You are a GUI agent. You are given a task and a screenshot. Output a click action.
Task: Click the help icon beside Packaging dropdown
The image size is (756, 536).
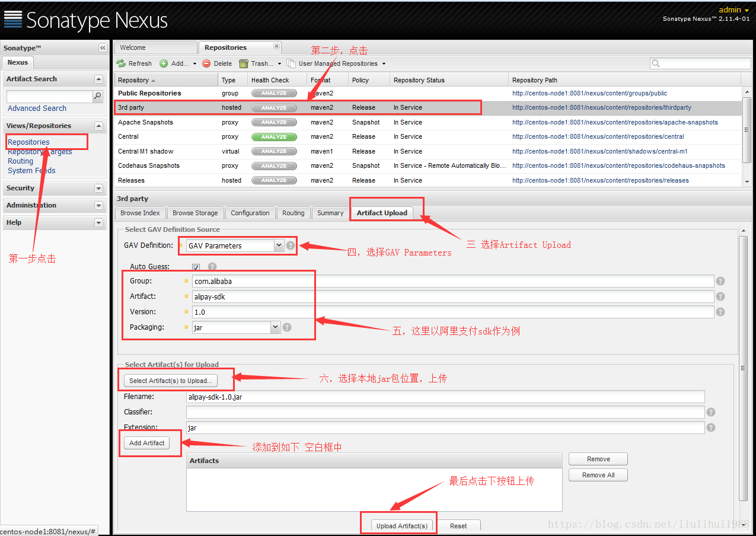[287, 327]
